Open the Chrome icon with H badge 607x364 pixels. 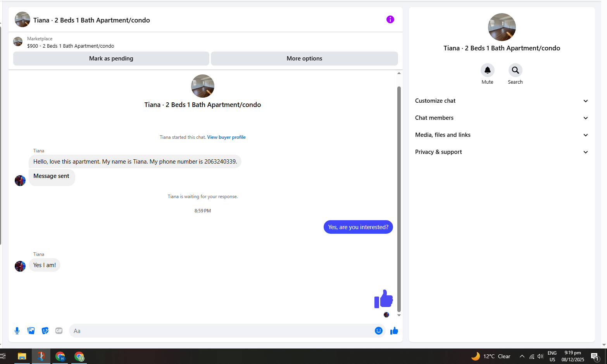click(x=60, y=356)
